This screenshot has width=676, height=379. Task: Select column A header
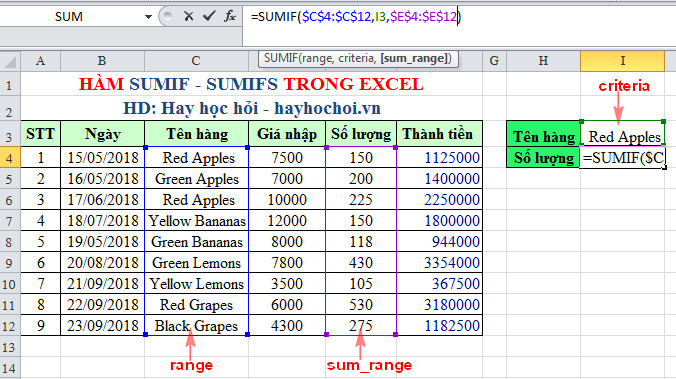pyautogui.click(x=41, y=61)
